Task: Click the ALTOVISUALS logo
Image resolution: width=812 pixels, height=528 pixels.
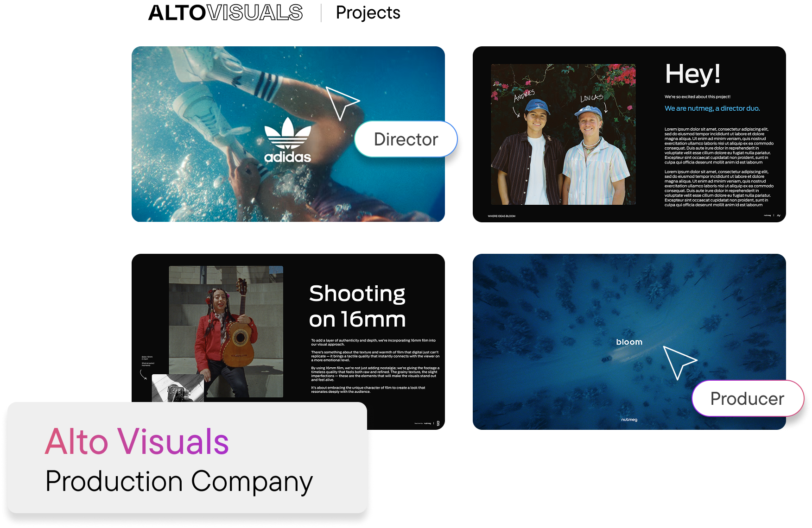Action: pos(225,13)
